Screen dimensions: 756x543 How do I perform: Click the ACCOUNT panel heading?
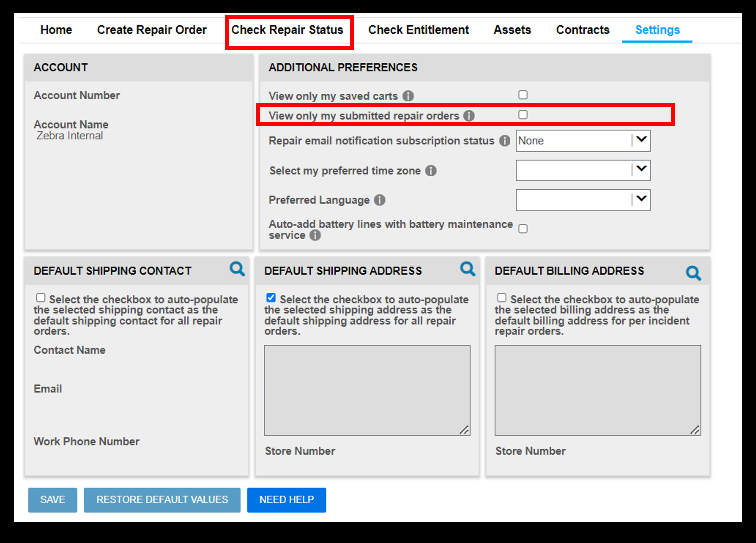(61, 67)
